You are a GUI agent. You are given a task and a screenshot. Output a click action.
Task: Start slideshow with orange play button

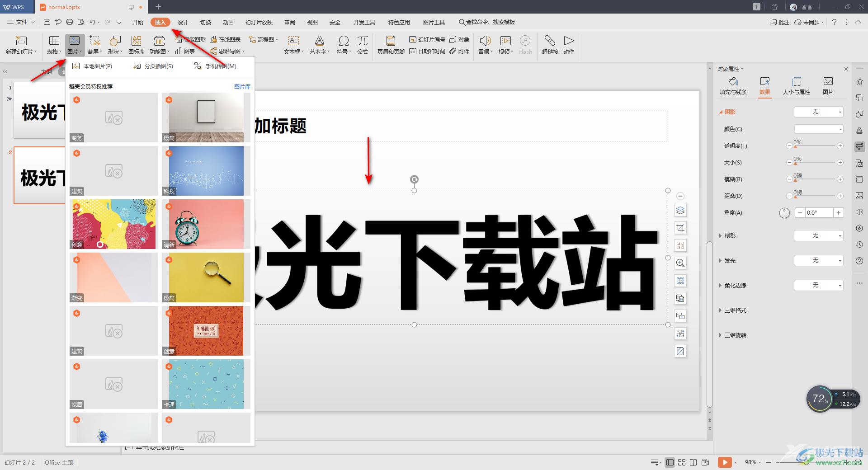[x=724, y=462]
